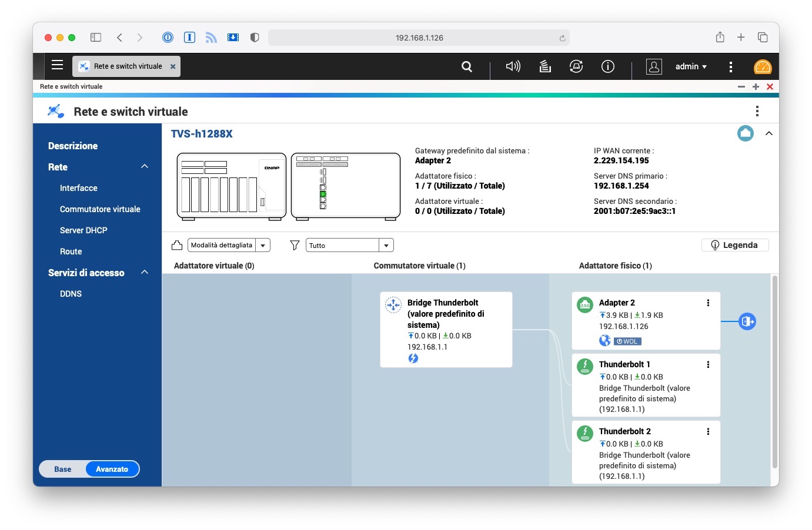Open the Modalità dettagliata dropdown
The image size is (812, 530).
pyautogui.click(x=229, y=246)
